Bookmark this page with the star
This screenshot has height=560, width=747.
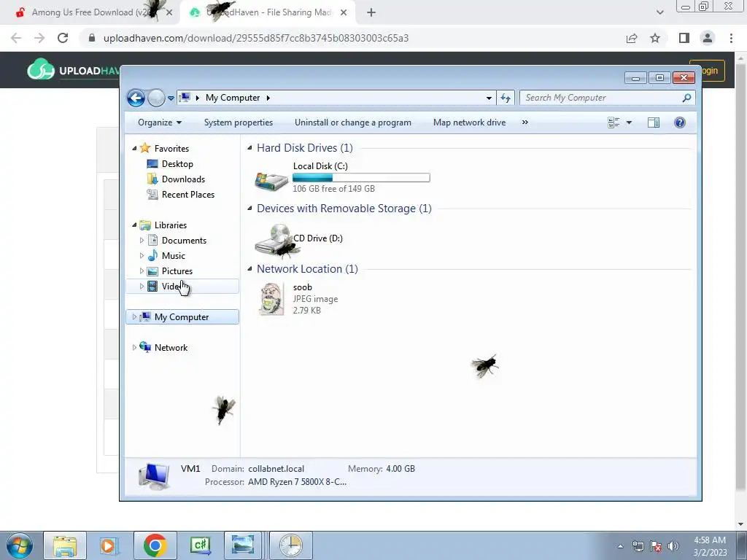click(655, 38)
